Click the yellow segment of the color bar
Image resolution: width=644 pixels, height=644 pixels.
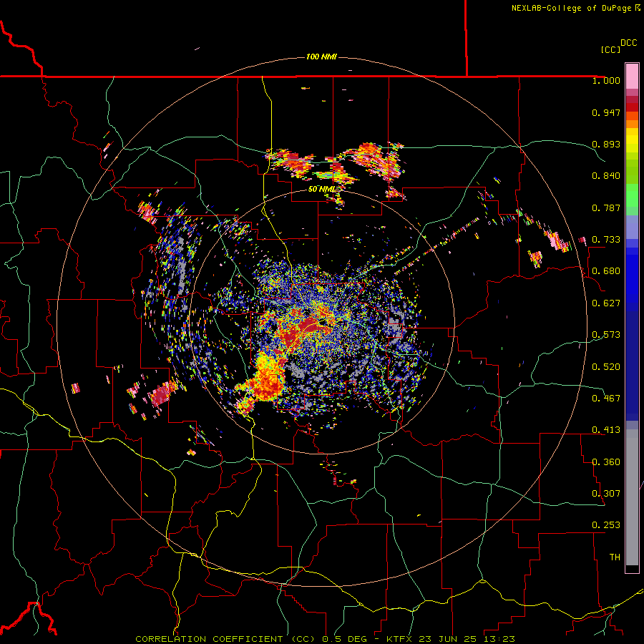coord(632,140)
